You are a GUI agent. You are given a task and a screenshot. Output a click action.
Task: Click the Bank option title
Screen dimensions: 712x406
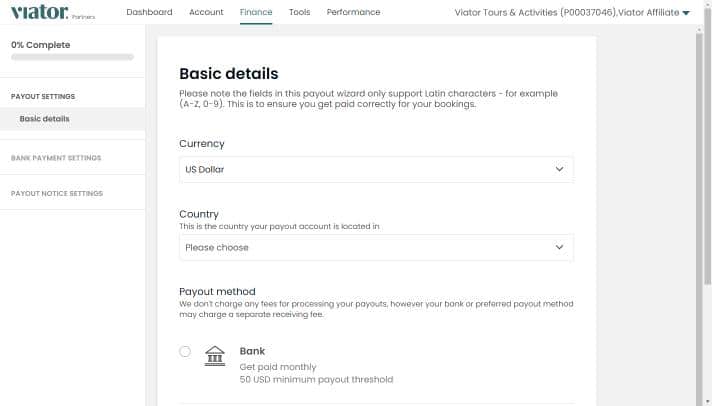coord(252,351)
